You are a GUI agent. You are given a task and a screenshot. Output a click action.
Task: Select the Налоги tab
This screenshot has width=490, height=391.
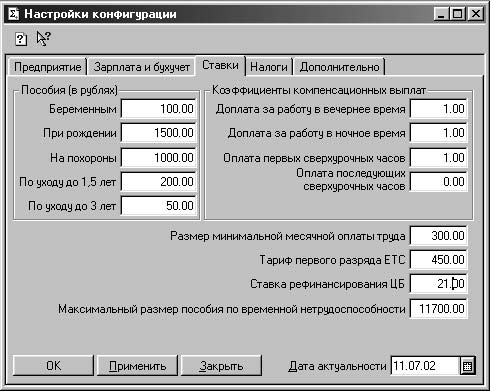(x=269, y=67)
